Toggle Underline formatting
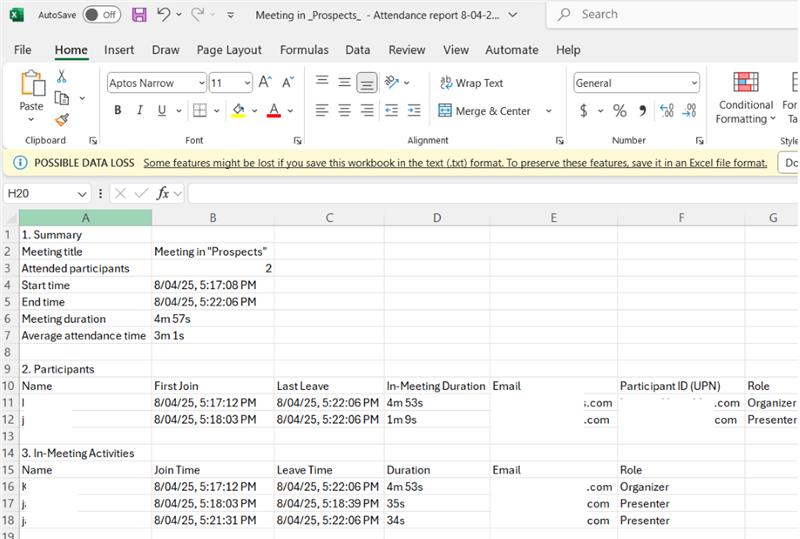800x539 pixels. coord(162,110)
